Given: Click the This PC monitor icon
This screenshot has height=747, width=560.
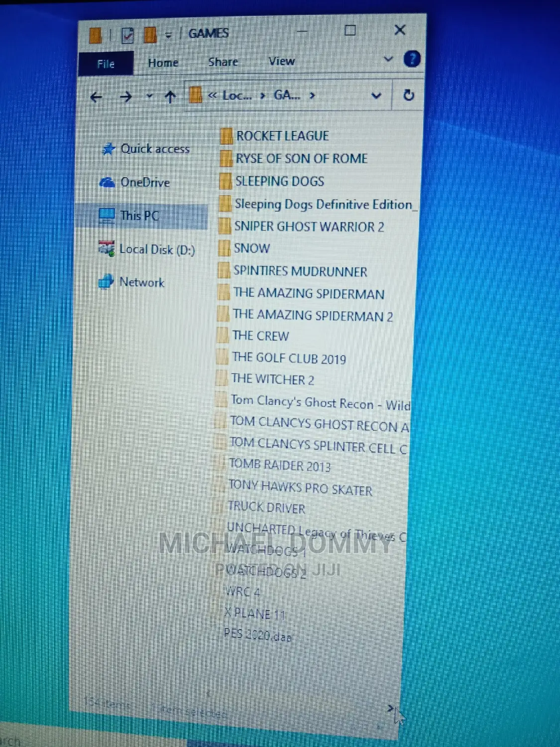Looking at the screenshot, I should click(x=107, y=215).
